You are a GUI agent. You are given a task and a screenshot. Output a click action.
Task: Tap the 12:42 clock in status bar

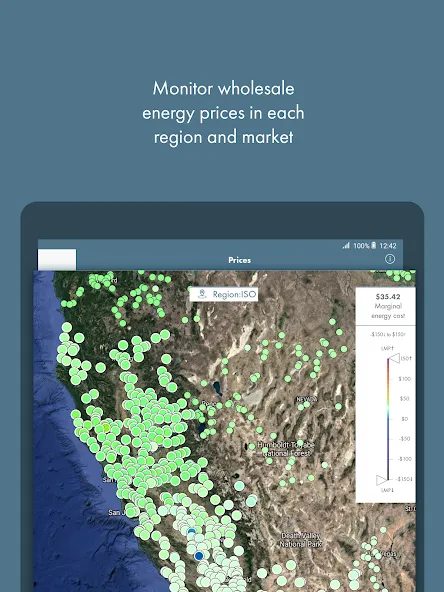(388, 246)
